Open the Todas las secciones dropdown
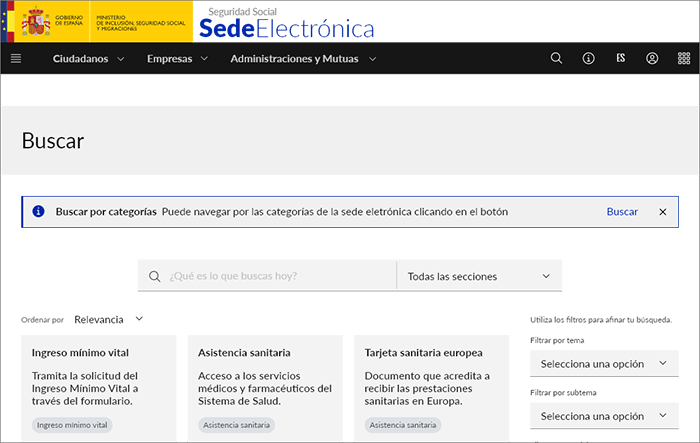 point(479,276)
